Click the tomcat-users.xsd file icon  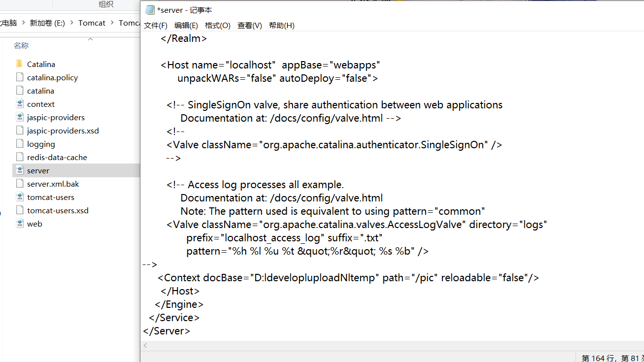click(x=20, y=210)
